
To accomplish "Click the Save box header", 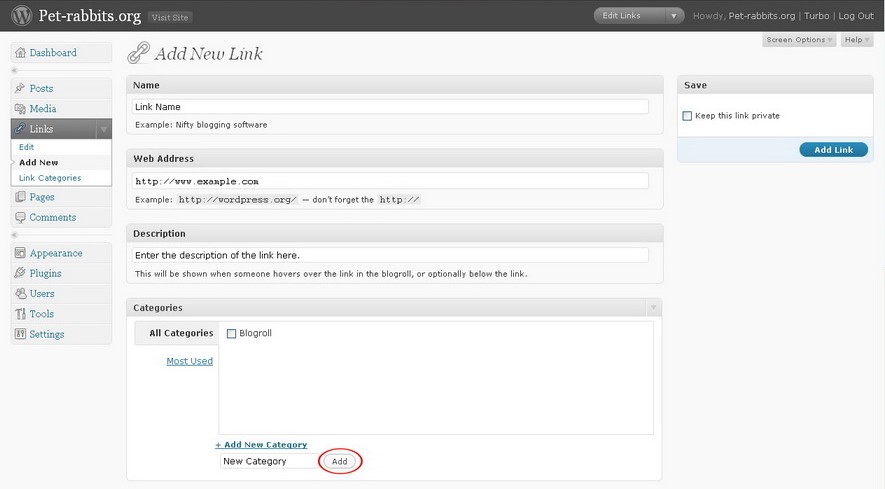I will 775,85.
